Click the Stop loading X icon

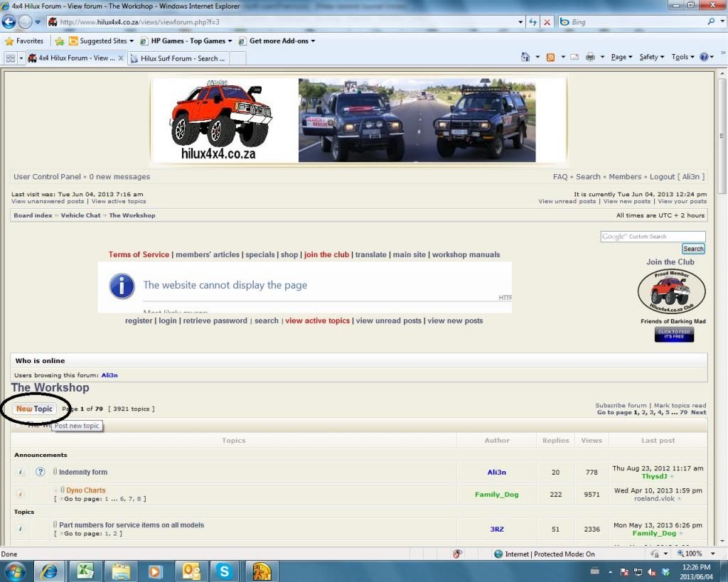point(547,22)
